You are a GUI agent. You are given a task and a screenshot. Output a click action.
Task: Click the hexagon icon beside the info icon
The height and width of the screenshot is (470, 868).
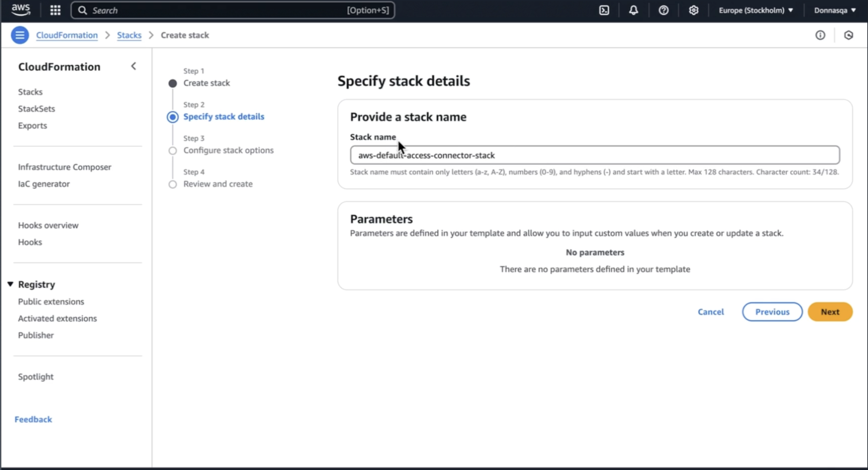(849, 35)
